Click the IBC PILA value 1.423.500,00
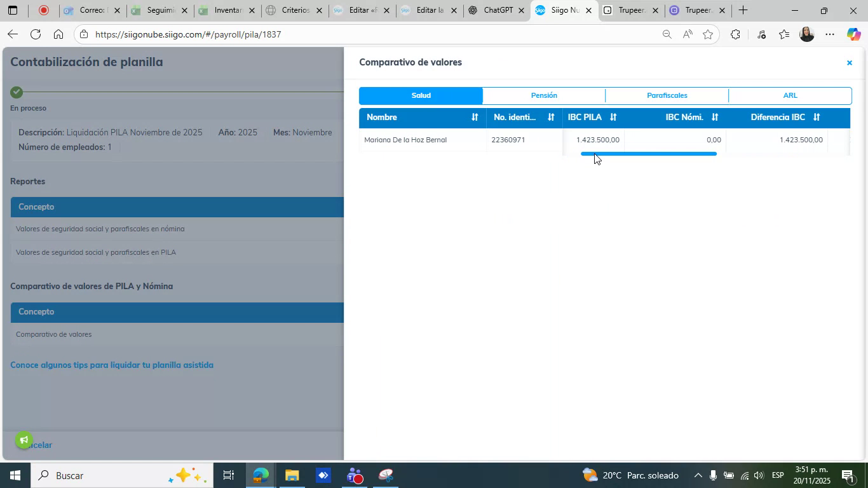 [597, 140]
